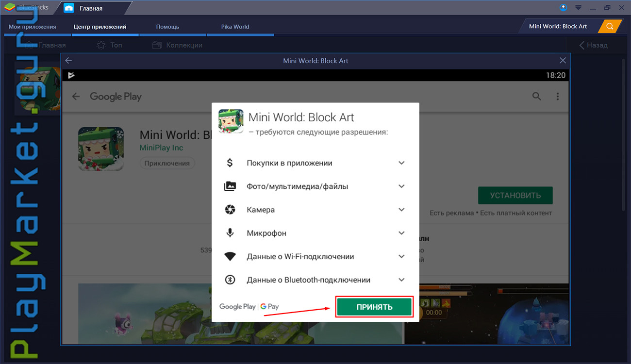Click the orange search magnifier button
The width and height of the screenshot is (631, 364).
click(x=610, y=26)
